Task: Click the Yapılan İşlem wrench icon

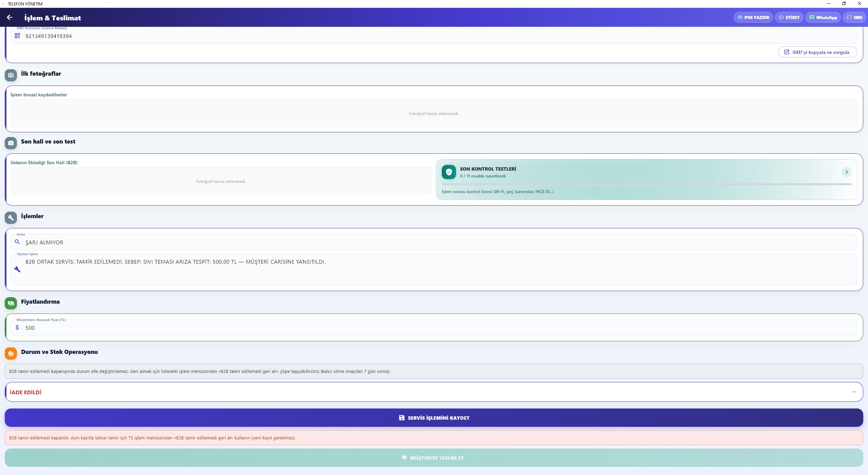Action: [17, 269]
